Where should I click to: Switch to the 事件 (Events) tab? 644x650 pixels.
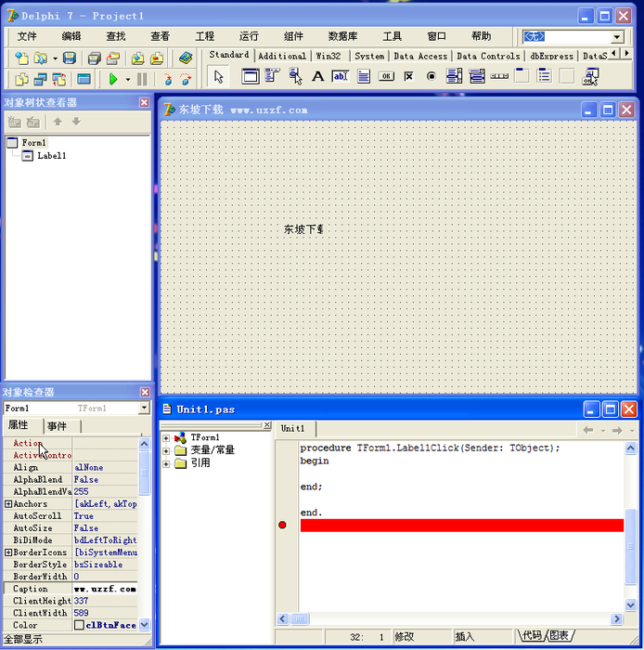(57, 426)
